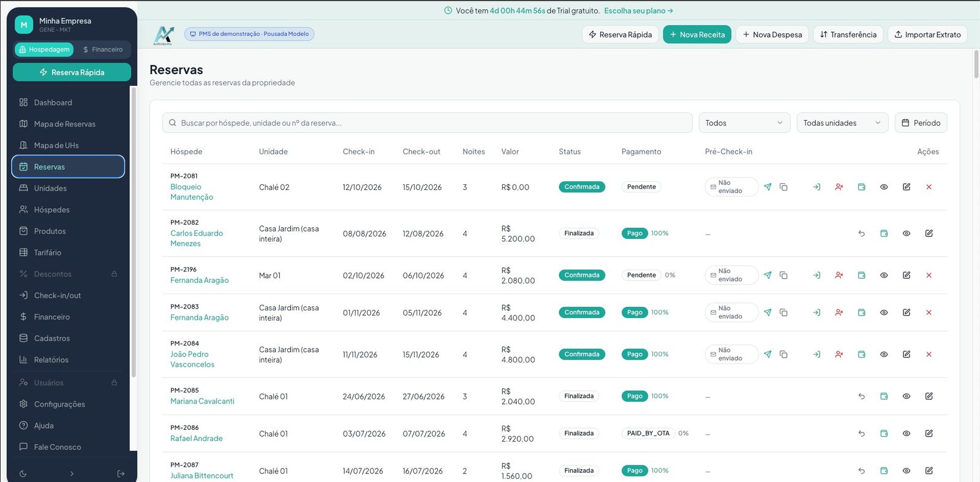Open guest Fernanda Aragão in PM-2196 row
Image resolution: width=980 pixels, height=482 pixels.
pos(200,280)
